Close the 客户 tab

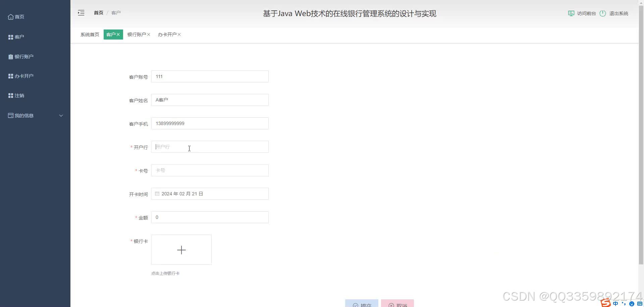118,35
